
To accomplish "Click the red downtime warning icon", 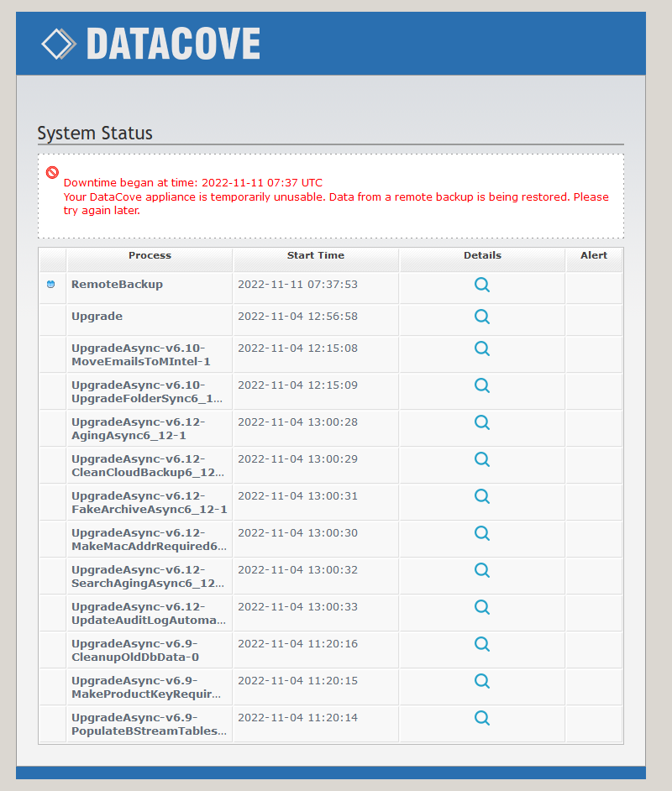I will click(x=52, y=172).
